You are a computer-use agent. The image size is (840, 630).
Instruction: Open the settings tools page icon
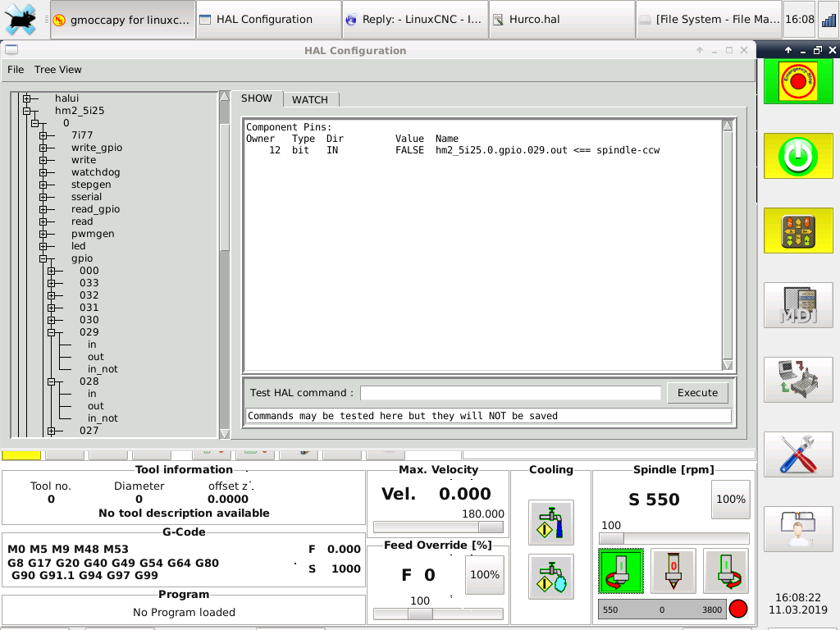click(798, 454)
